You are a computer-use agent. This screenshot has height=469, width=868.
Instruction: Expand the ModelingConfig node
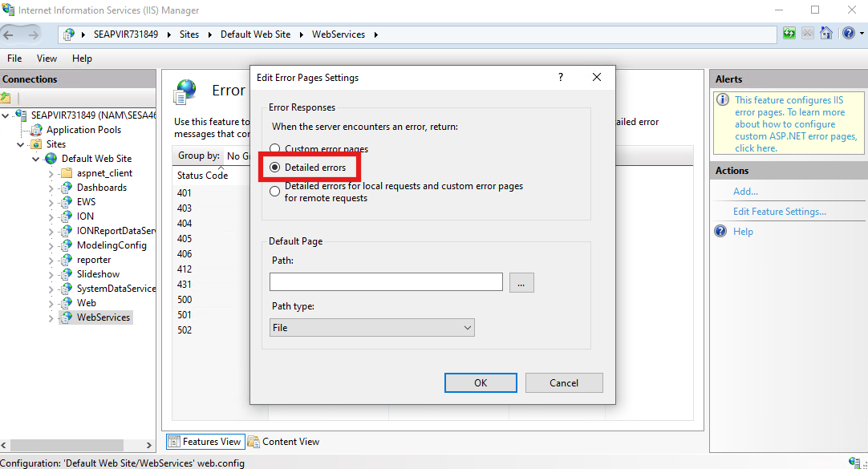(x=51, y=245)
